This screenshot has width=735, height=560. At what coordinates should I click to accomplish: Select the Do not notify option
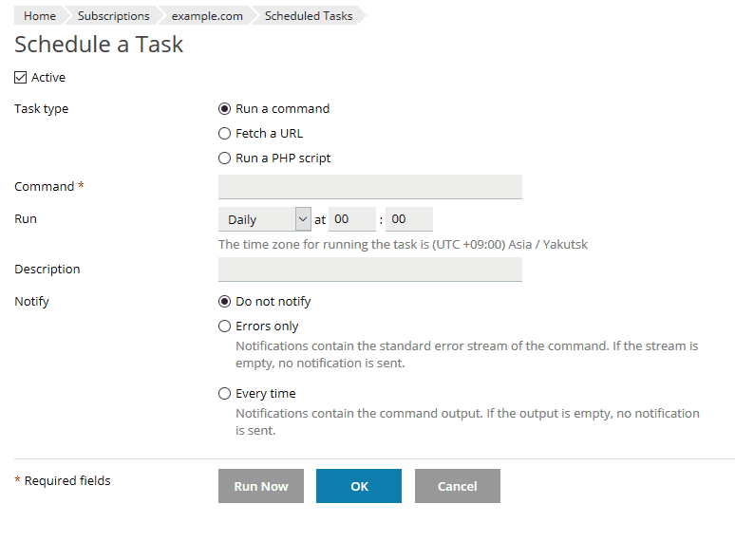coord(225,302)
